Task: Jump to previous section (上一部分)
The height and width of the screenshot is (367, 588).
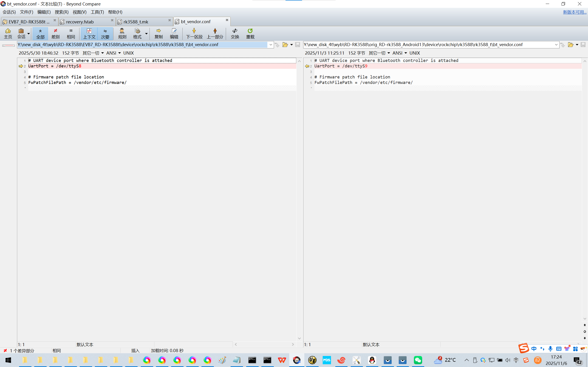Action: tap(215, 33)
